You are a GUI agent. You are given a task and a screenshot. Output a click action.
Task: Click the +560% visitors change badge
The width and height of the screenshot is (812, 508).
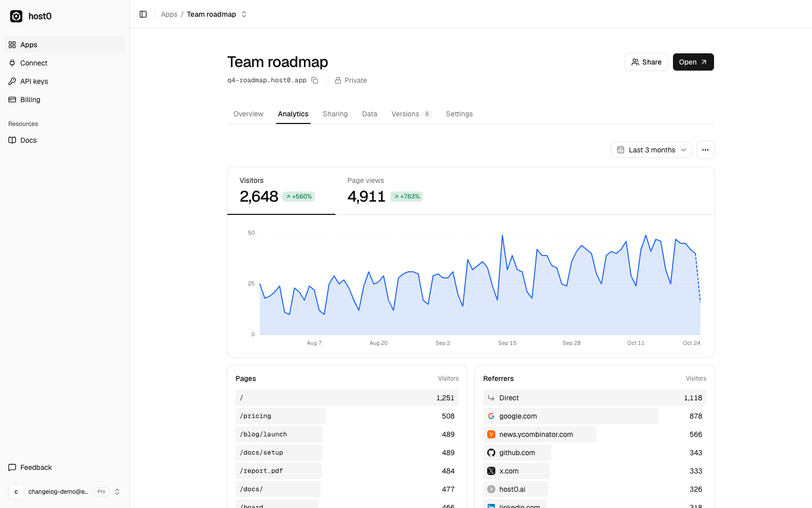tap(299, 197)
